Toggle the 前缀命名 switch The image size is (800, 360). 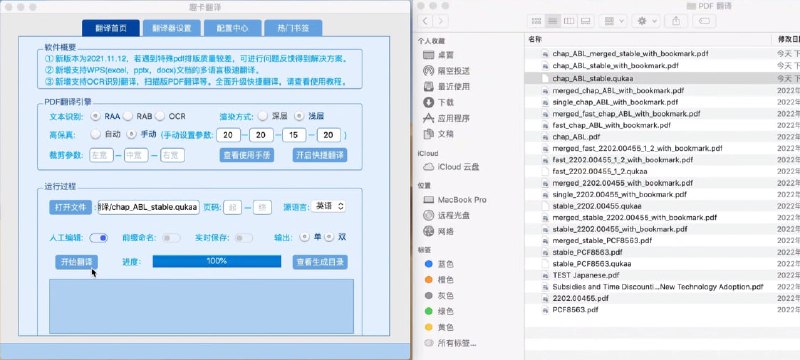171,238
